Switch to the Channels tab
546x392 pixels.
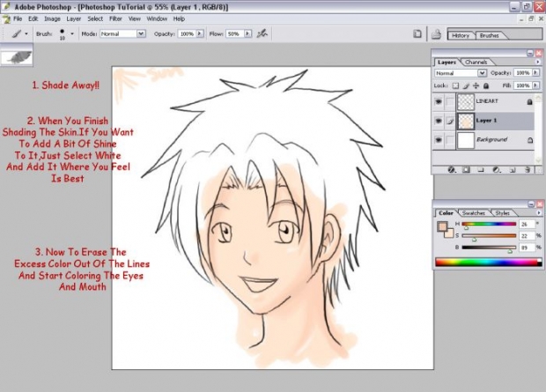coord(476,62)
